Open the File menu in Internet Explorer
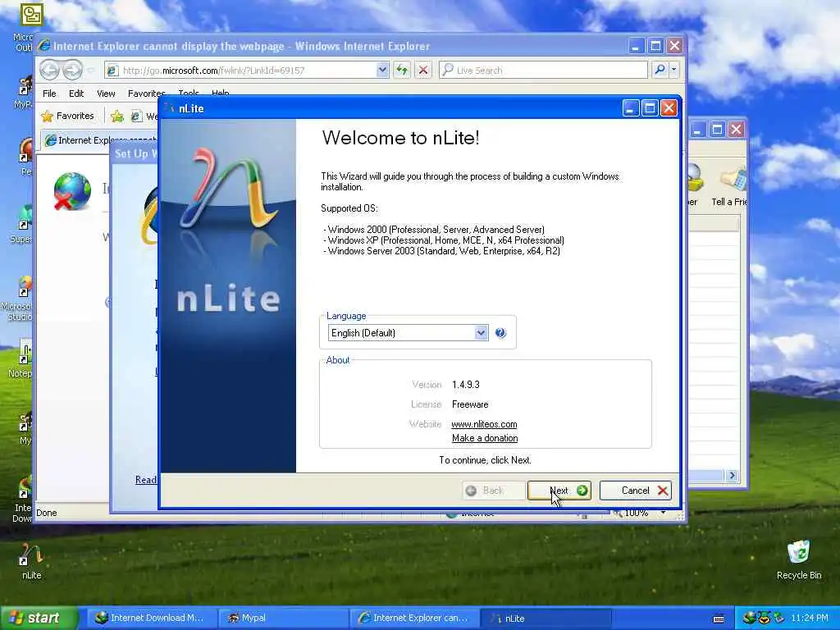The height and width of the screenshot is (630, 840). click(x=49, y=94)
